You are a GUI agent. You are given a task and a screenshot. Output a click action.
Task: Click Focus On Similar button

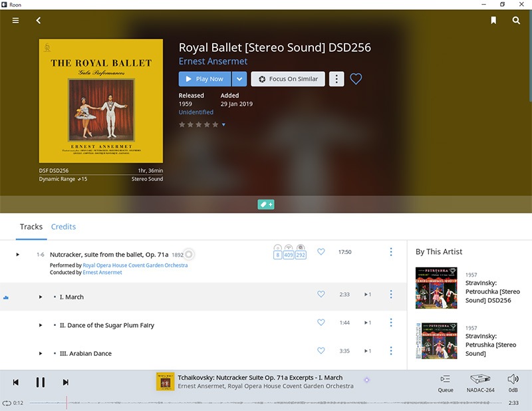click(288, 79)
